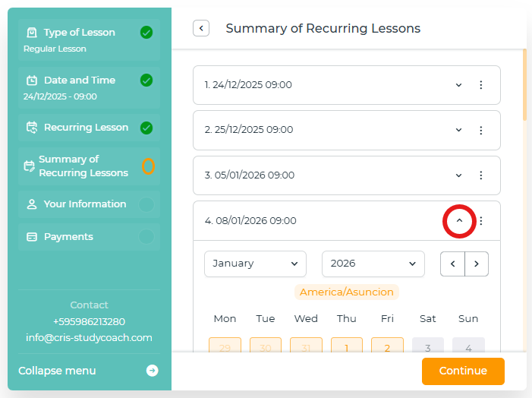Open the 2026 year dropdown
Screen dimensions: 532x398
[373, 264]
